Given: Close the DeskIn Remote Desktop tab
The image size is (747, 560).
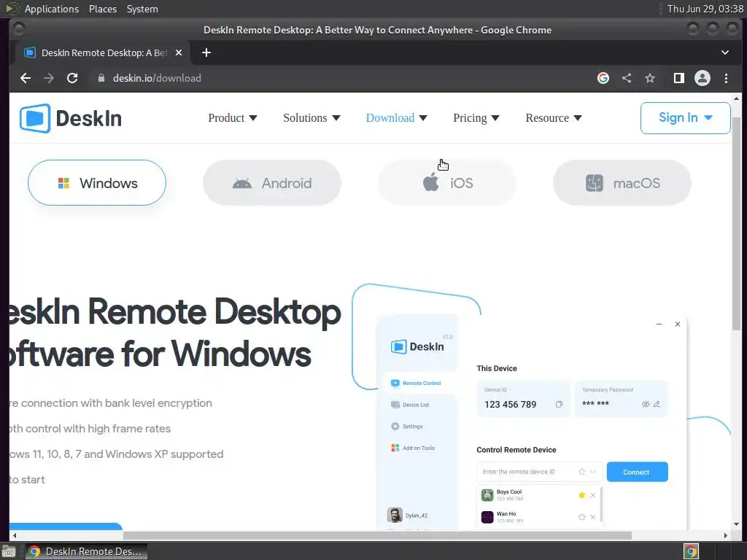Looking at the screenshot, I should 179,52.
